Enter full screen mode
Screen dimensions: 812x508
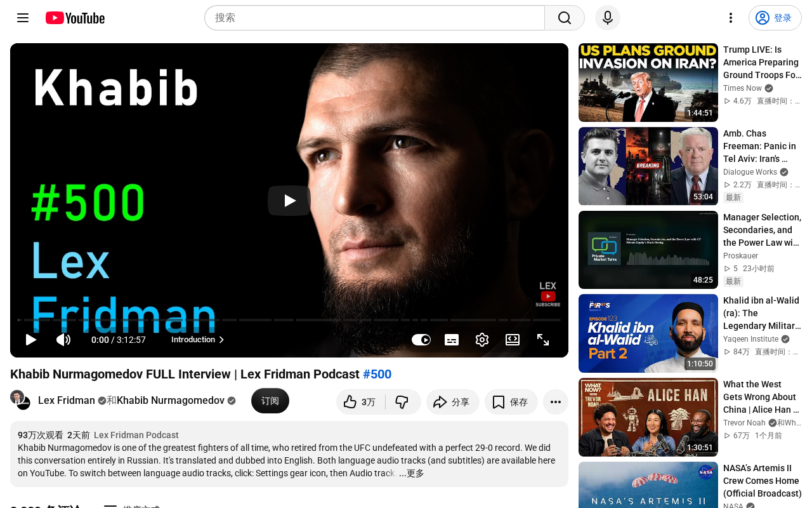(543, 340)
